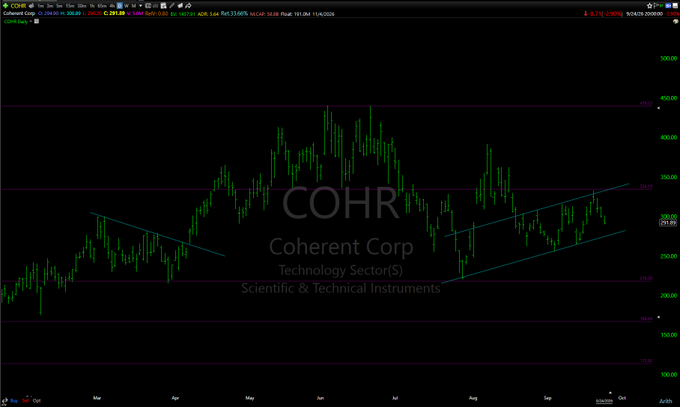This screenshot has width=680, height=407.
Task: Select the Weekly (W) timeframe button
Action: 126,6
